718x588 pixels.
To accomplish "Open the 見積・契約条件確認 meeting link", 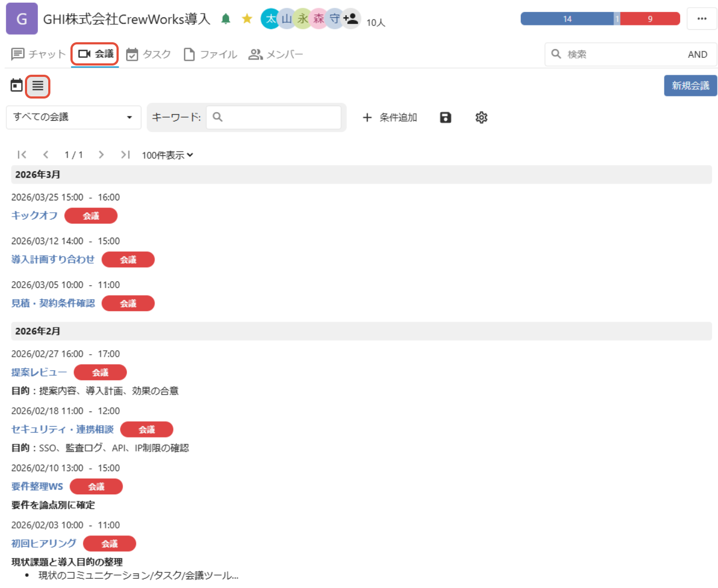I will (x=53, y=303).
